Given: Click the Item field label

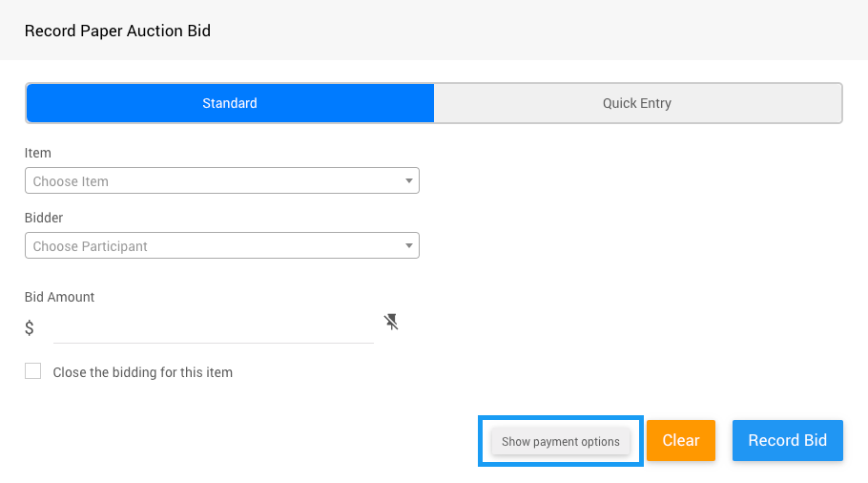Looking at the screenshot, I should click(38, 153).
